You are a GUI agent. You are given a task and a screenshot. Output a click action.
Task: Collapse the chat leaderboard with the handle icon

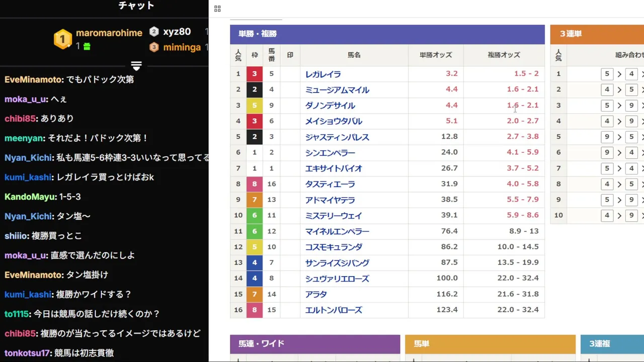[x=136, y=66]
